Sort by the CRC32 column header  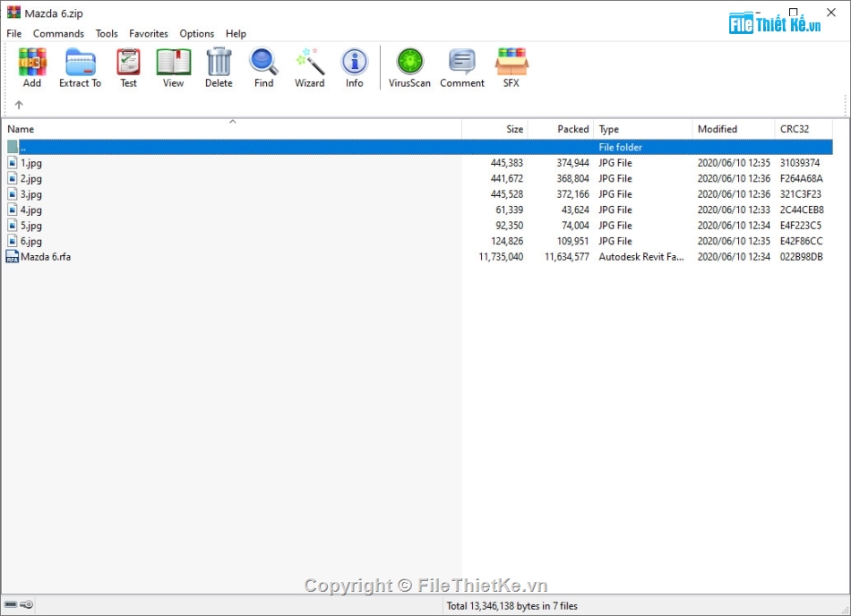[804, 129]
